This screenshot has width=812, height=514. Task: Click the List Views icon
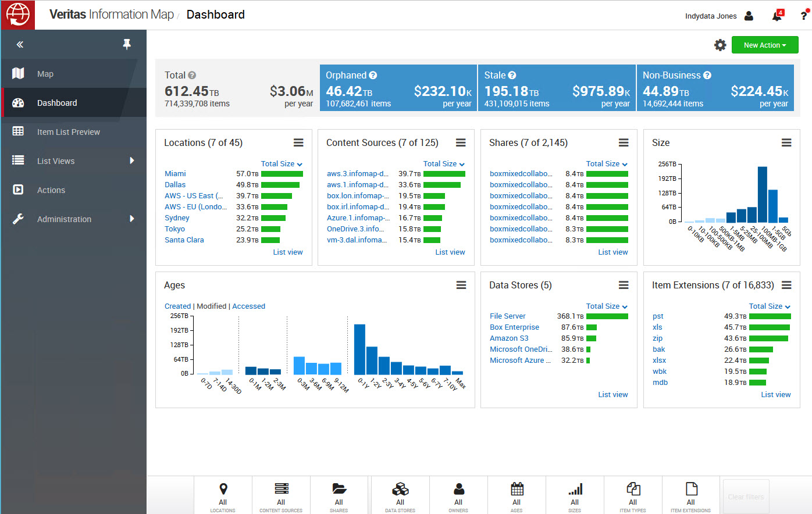[18, 160]
